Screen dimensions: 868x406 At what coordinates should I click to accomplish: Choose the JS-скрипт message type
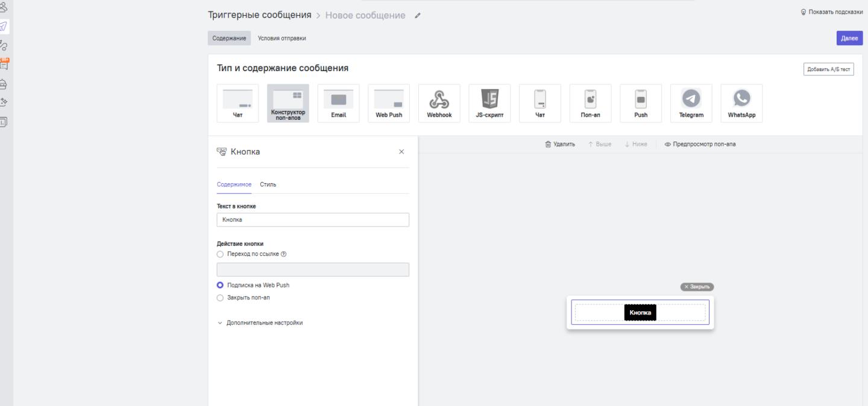tap(489, 103)
